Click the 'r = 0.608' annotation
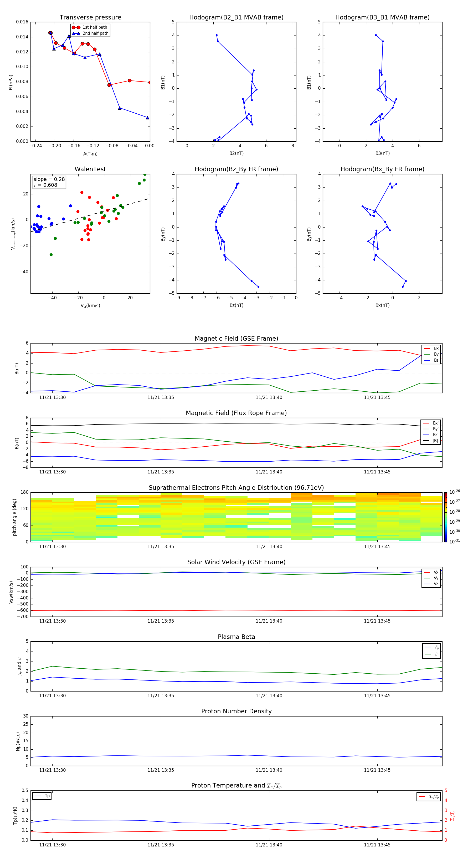 click(45, 185)
